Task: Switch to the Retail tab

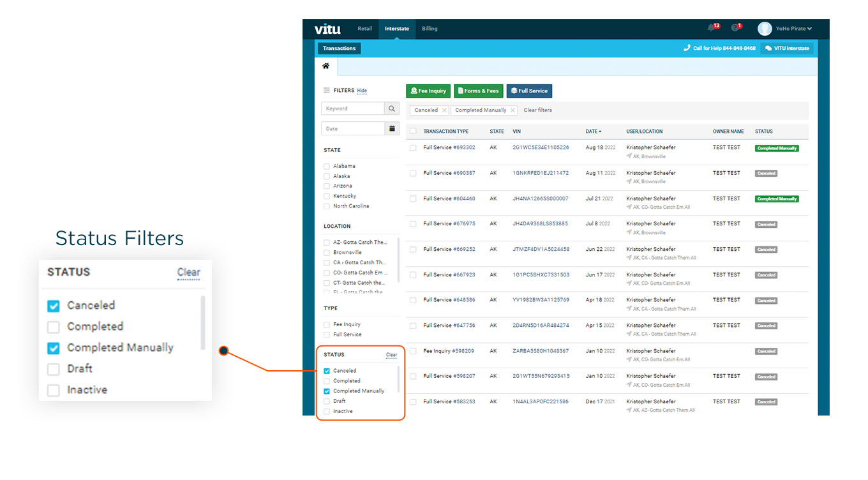Action: (x=364, y=29)
